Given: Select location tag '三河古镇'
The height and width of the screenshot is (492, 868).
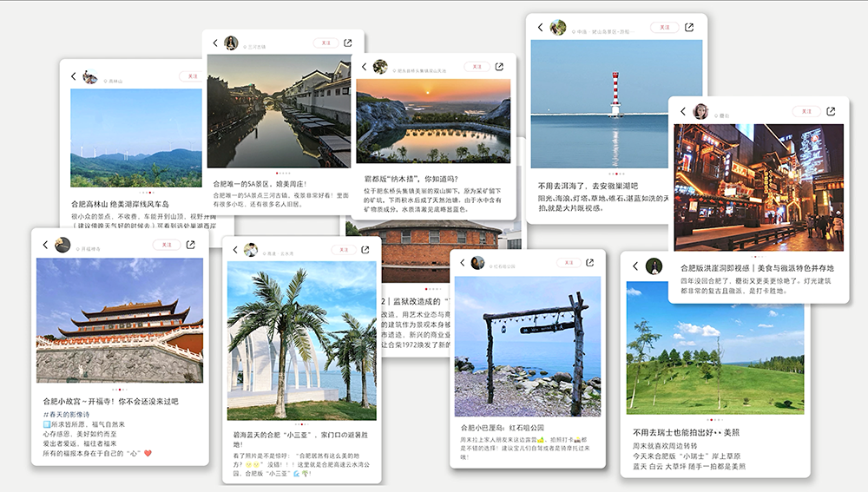Looking at the screenshot, I should (256, 47).
